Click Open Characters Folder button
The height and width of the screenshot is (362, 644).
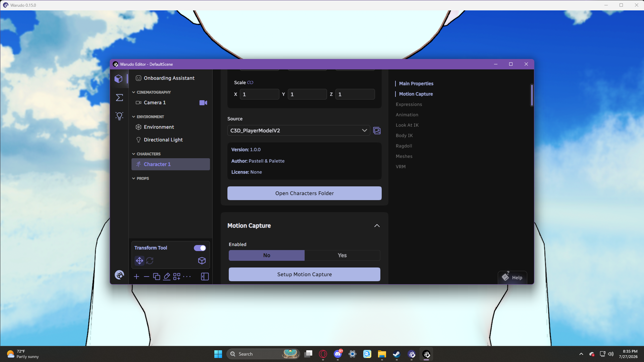tap(305, 193)
